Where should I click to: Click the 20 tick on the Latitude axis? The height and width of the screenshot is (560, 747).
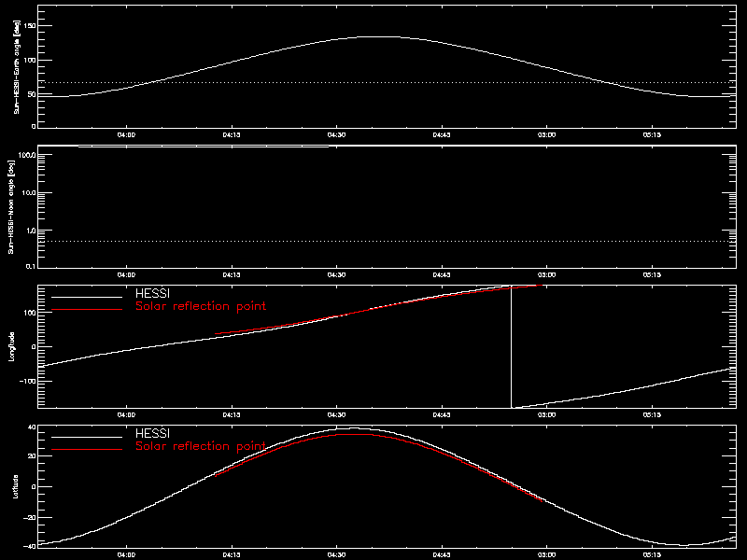[32, 456]
